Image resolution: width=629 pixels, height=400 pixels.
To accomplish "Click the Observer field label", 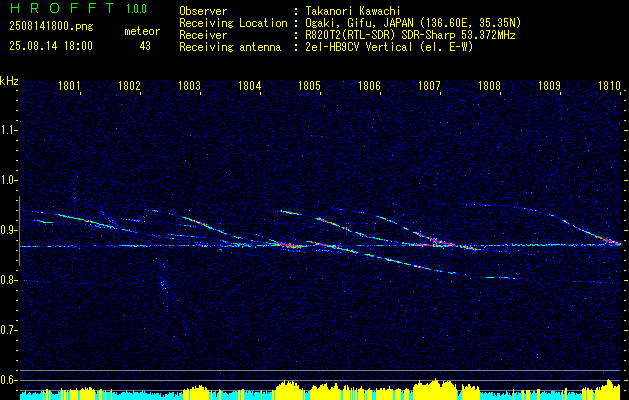I will tap(203, 12).
